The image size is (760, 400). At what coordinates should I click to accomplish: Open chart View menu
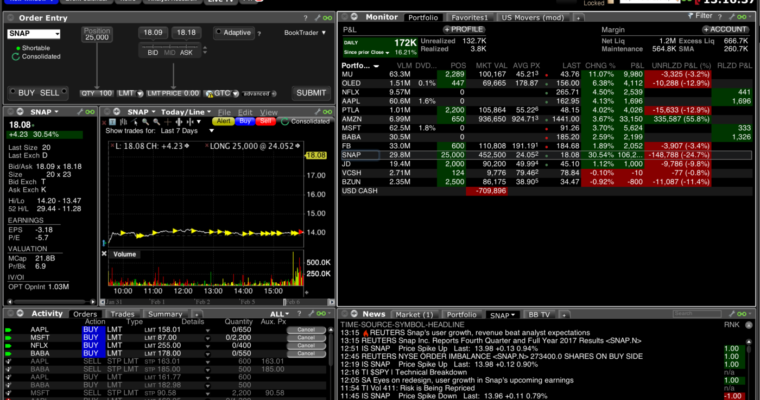[269, 112]
